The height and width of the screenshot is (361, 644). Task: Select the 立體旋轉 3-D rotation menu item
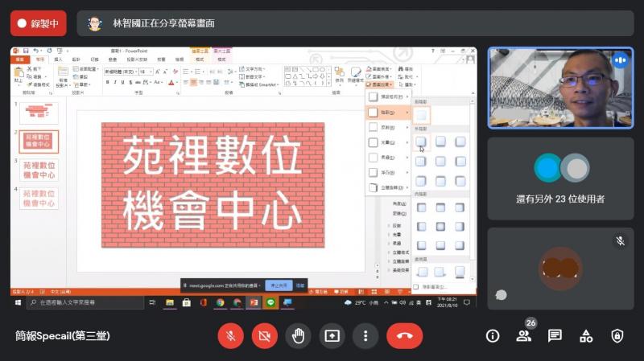[x=388, y=187]
